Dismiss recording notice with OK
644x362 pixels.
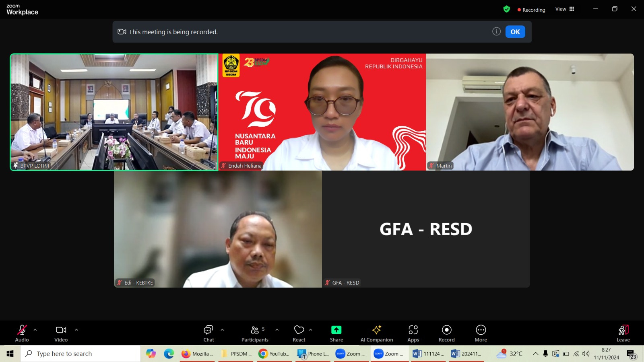tap(515, 32)
